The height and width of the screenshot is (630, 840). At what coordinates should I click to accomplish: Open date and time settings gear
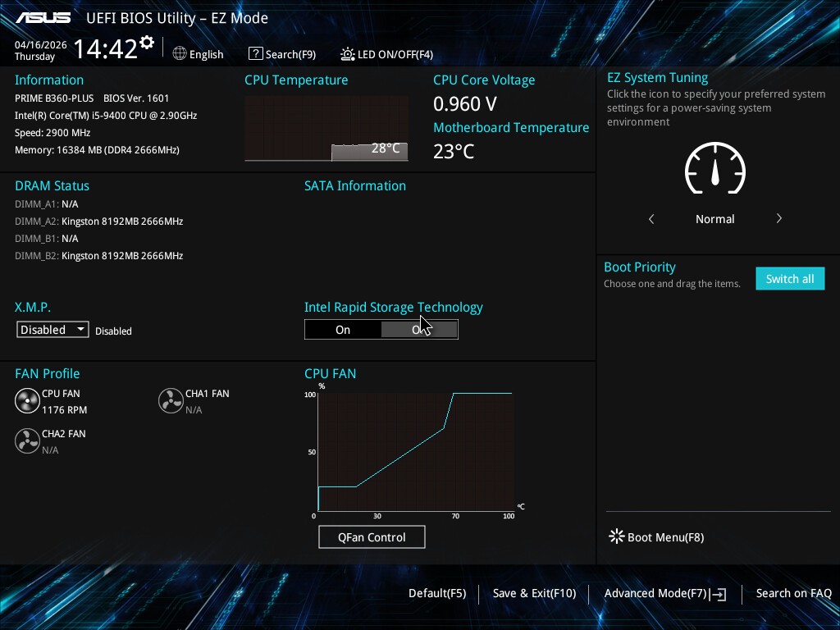(147, 43)
